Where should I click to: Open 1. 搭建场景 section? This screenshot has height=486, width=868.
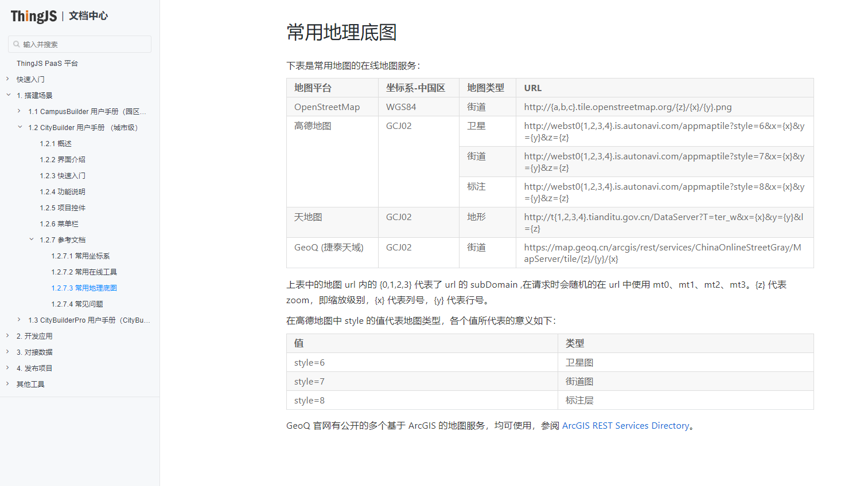(x=34, y=96)
